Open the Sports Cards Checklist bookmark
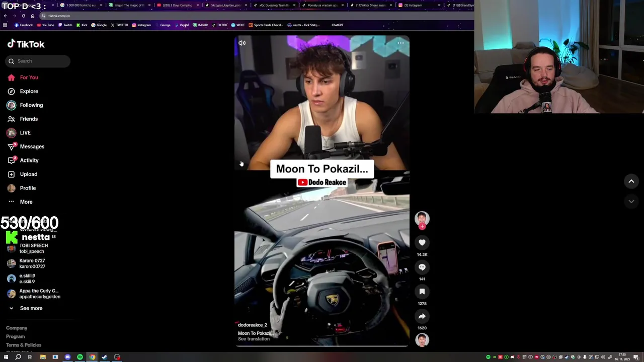Screen dimensions: 644x362 (266, 25)
